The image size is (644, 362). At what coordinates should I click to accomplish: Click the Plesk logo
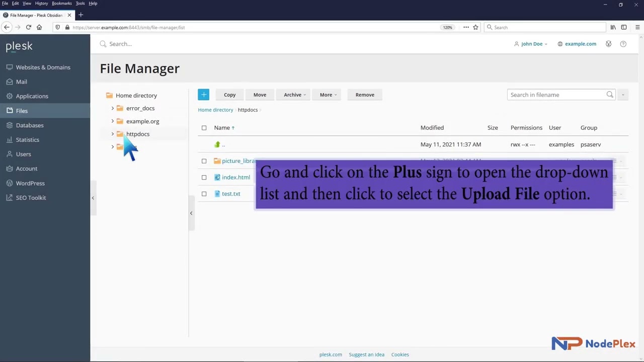[x=19, y=46]
